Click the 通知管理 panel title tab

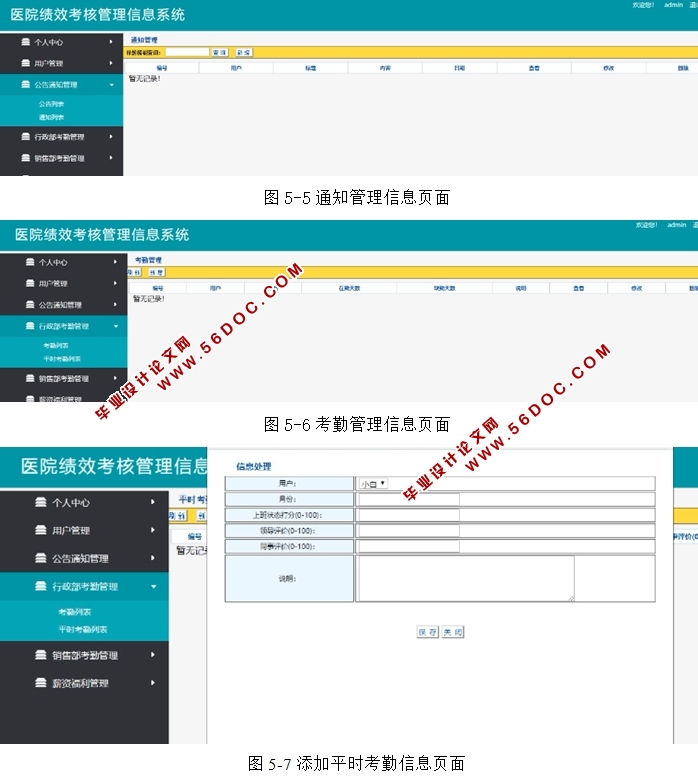click(144, 40)
